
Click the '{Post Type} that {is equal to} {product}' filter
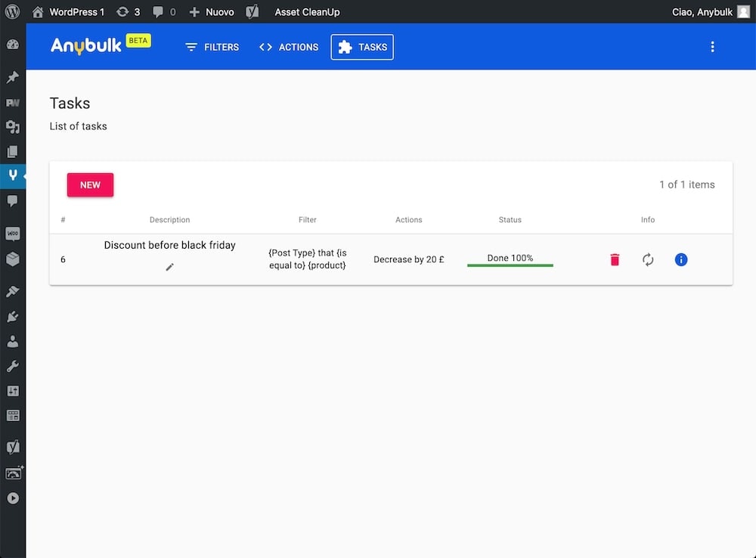(x=308, y=259)
